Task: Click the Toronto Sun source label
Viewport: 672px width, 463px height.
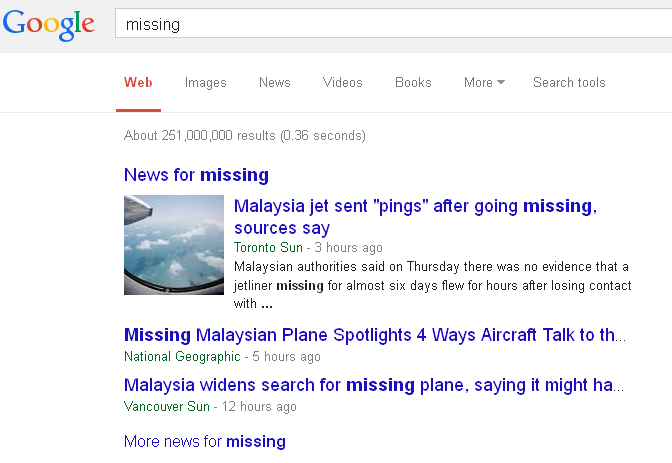Action: pyautogui.click(x=267, y=247)
